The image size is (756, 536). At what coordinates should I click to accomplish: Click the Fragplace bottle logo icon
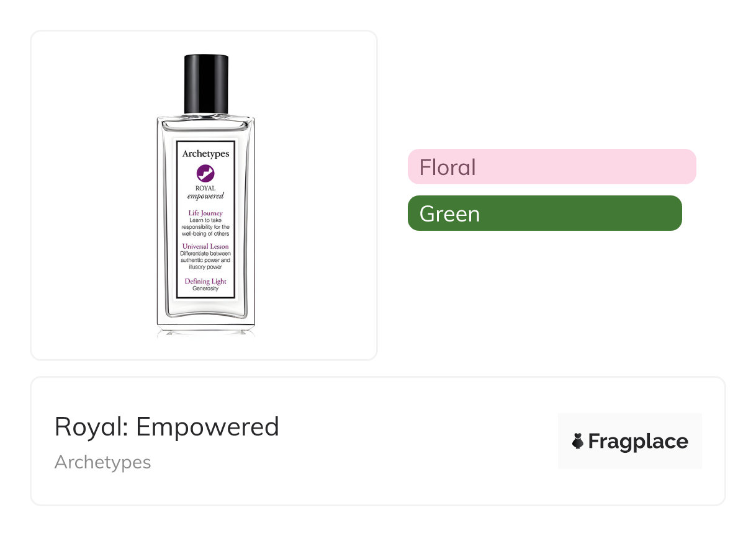tap(578, 442)
